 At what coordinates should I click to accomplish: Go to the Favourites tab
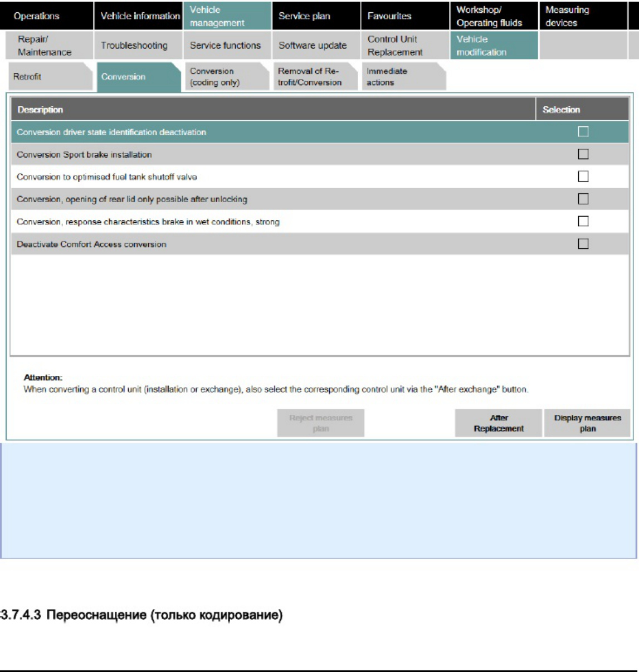click(x=405, y=16)
